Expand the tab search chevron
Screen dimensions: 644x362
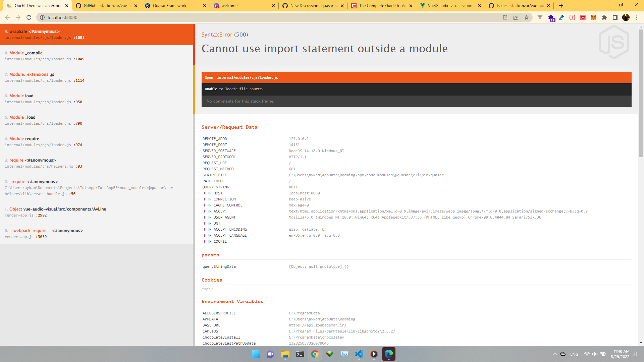coord(590,5)
